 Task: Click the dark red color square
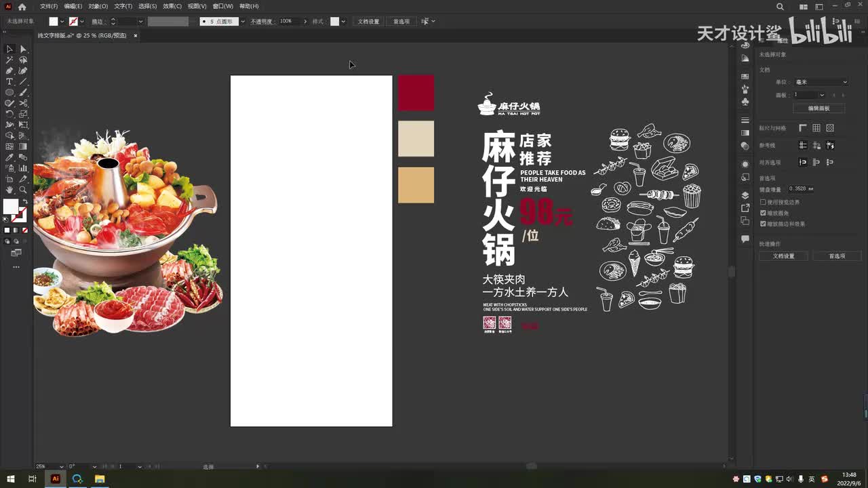coord(416,93)
